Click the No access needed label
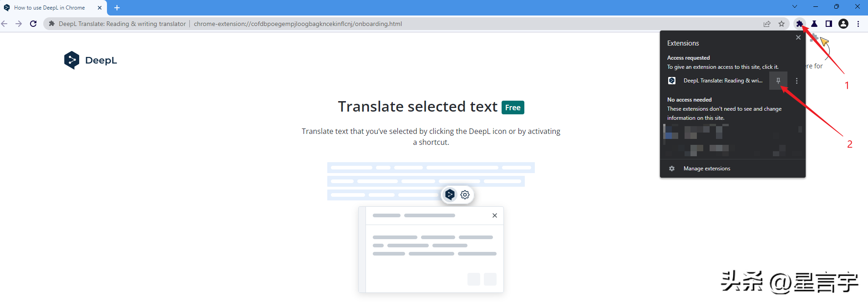 pos(689,100)
